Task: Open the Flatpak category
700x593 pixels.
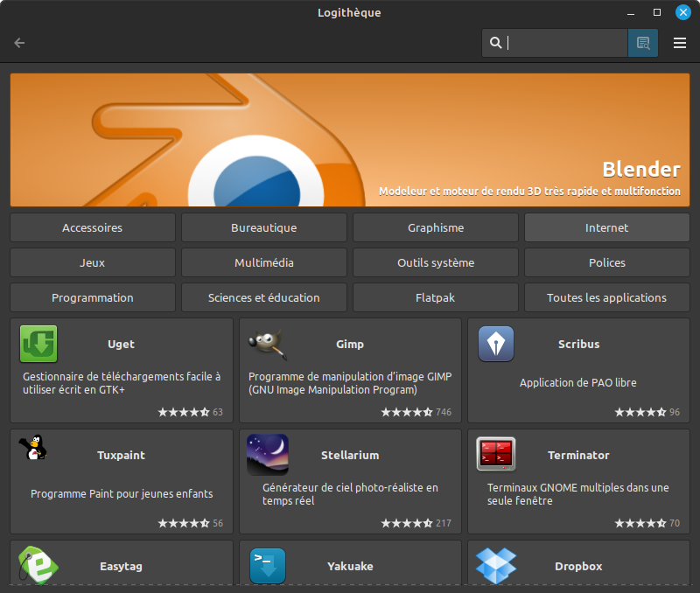Action: (x=436, y=297)
